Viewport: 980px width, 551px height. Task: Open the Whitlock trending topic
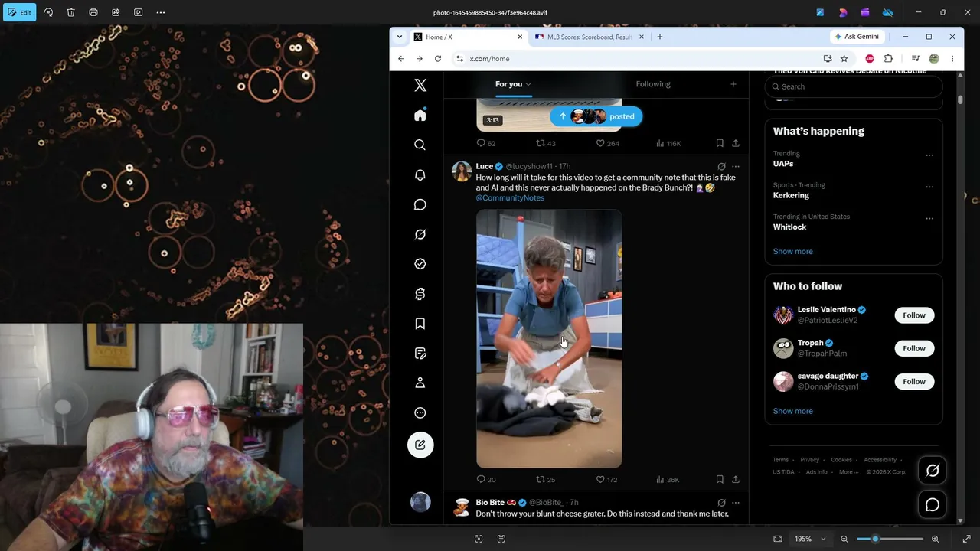pyautogui.click(x=854, y=222)
